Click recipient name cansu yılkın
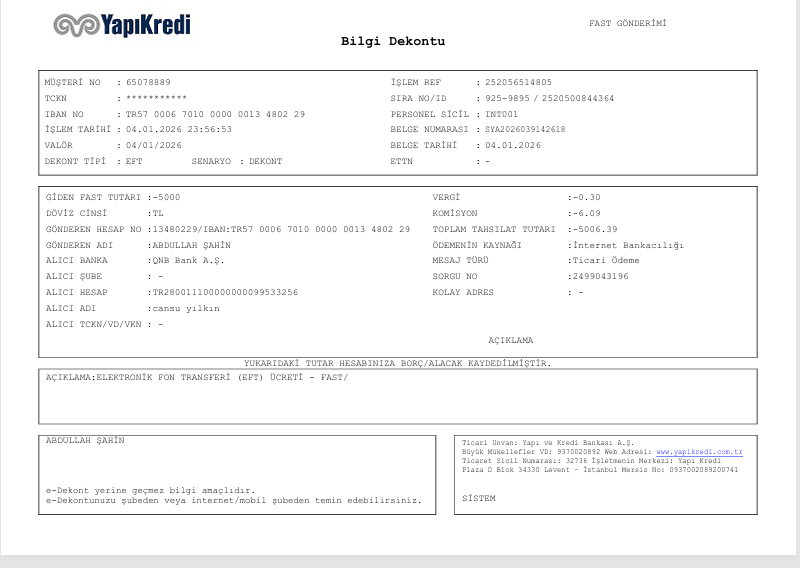The height and width of the screenshot is (568, 800). click(x=186, y=308)
